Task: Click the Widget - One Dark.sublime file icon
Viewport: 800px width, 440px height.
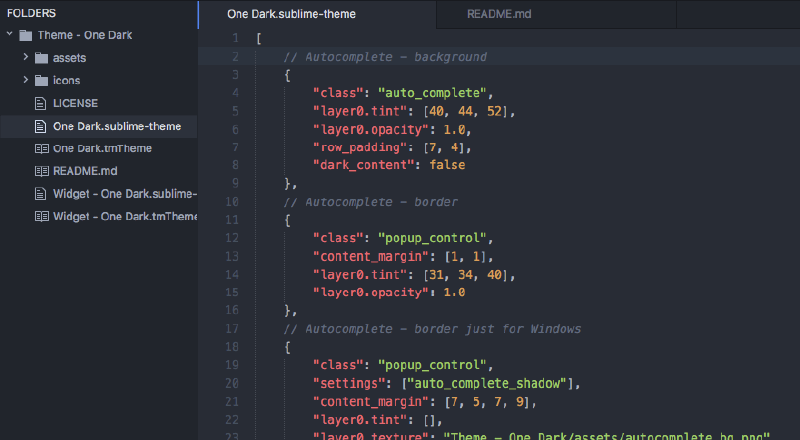Action: tap(40, 194)
